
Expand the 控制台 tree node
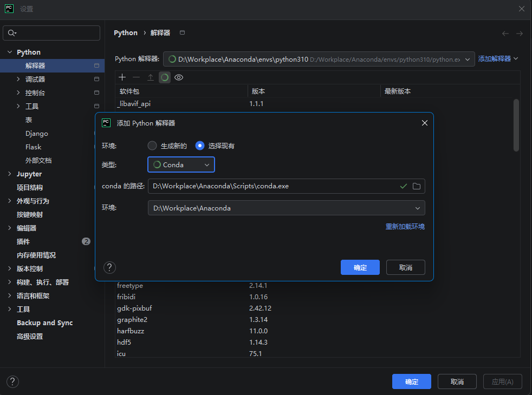[18, 93]
